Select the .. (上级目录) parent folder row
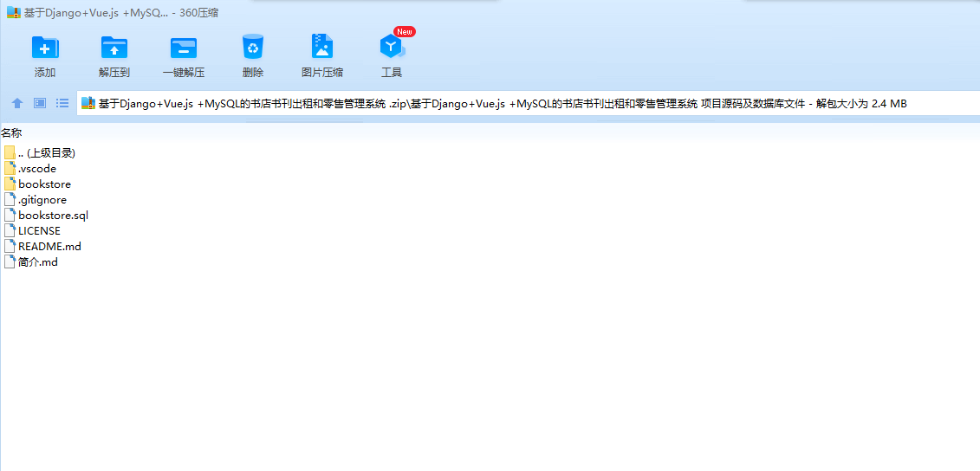 [40, 152]
